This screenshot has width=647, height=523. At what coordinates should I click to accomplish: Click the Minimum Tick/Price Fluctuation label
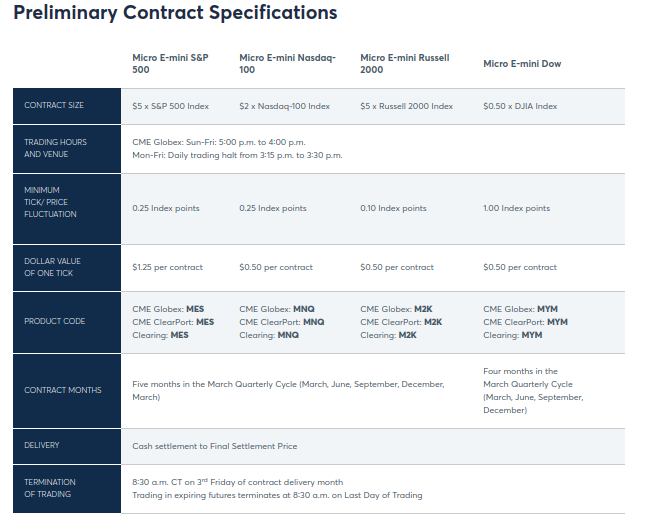[51, 201]
